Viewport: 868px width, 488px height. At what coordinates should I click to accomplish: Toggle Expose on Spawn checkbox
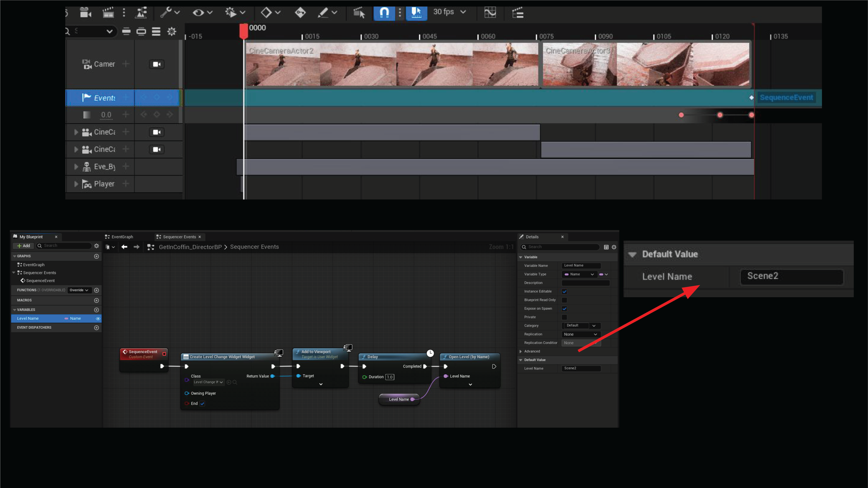pyautogui.click(x=565, y=309)
